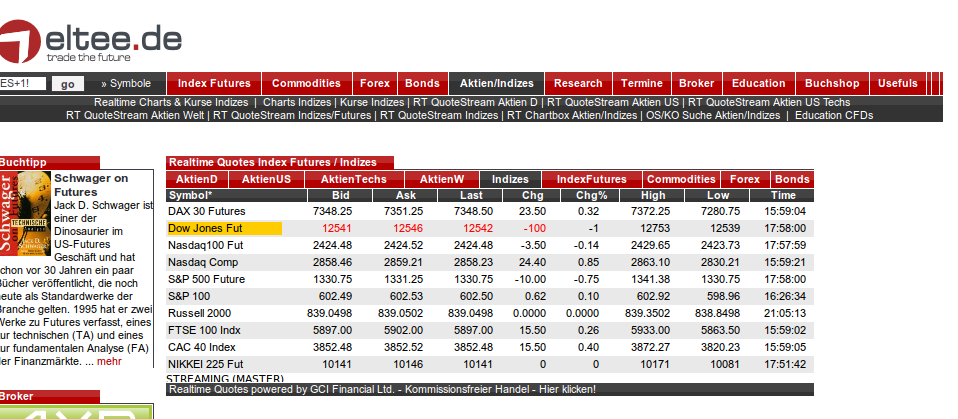Viewport: 958px width, 419px height.
Task: Select the FTSE 100 Indx row label
Action: (x=204, y=330)
